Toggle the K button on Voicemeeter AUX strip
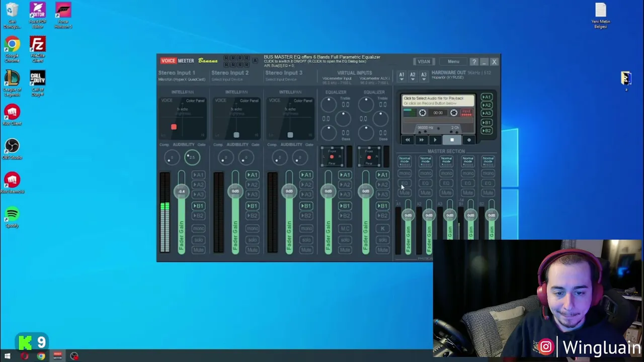The height and width of the screenshot is (362, 644). click(382, 229)
